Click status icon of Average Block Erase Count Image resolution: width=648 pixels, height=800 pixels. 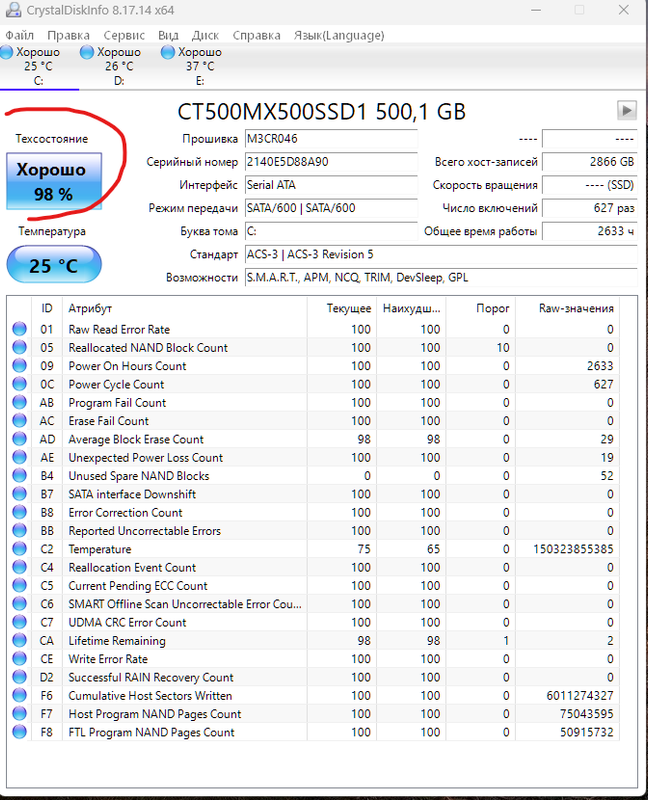[x=19, y=438]
